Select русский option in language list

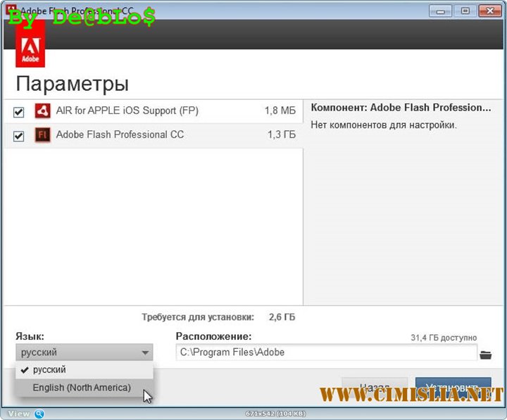(49, 369)
